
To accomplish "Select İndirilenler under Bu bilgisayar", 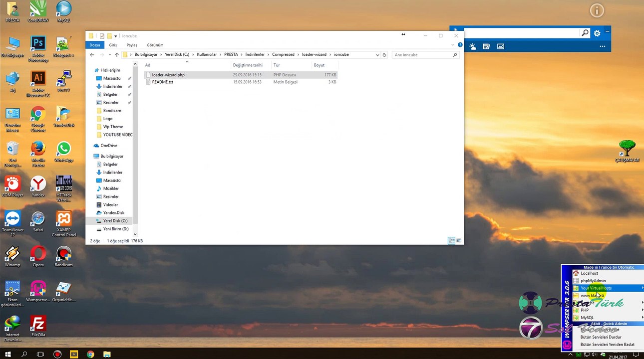I will pos(113,173).
